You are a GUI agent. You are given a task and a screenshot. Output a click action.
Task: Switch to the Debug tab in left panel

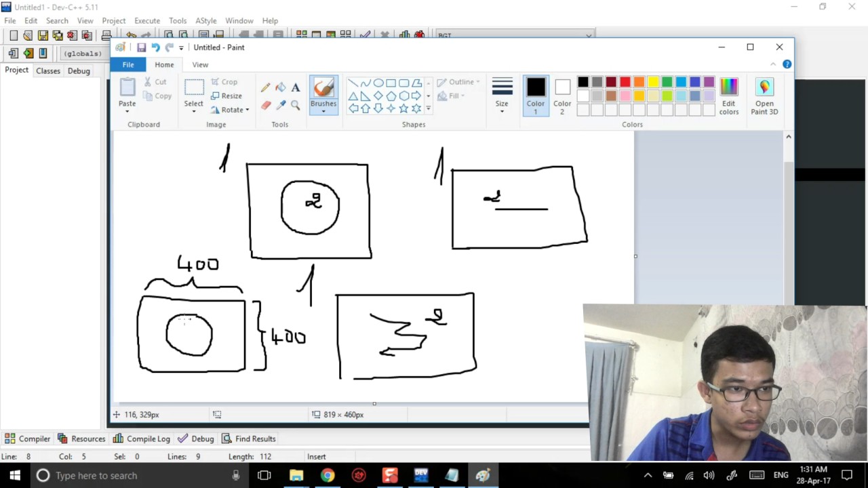pyautogui.click(x=79, y=70)
